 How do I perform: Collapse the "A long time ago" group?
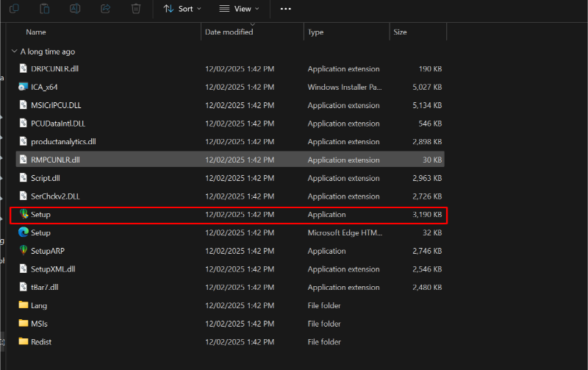15,51
